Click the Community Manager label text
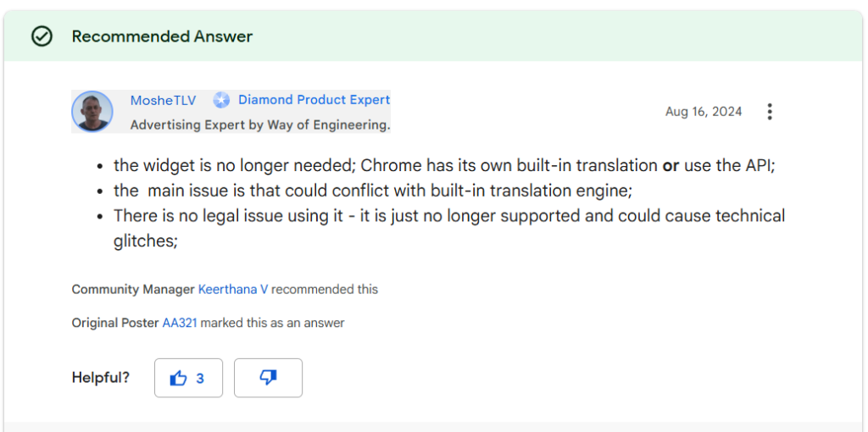 [x=133, y=290]
